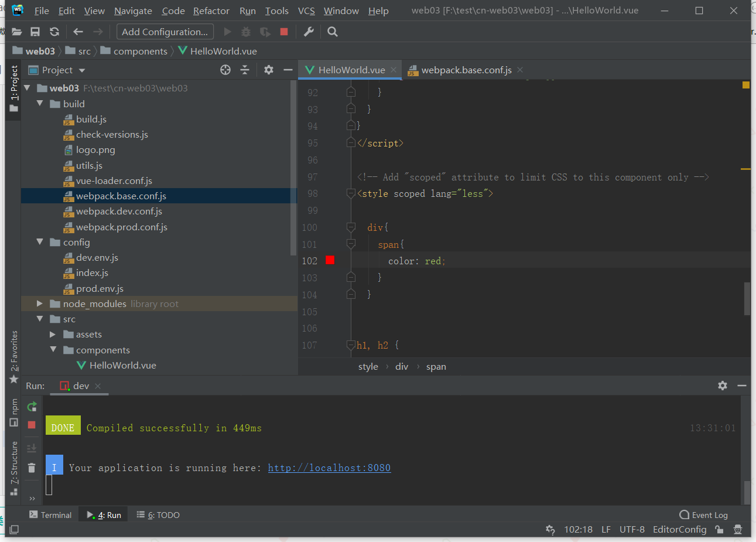Open the Terminal tool window
The width and height of the screenshot is (756, 542).
50,515
